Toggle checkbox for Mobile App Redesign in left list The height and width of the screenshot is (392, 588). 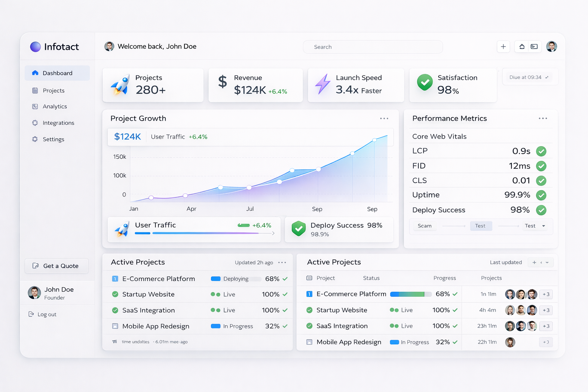point(115,326)
